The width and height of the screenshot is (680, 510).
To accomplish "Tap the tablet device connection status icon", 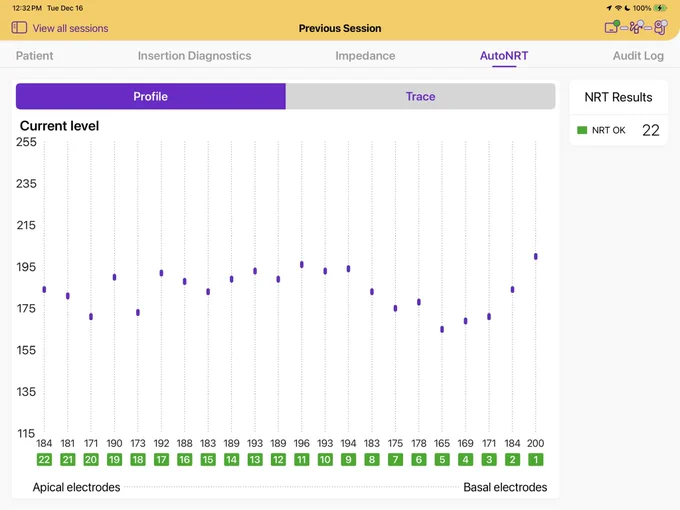I will pos(612,27).
